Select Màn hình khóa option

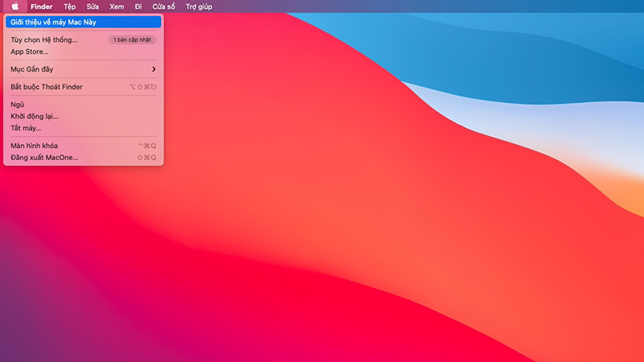84,146
